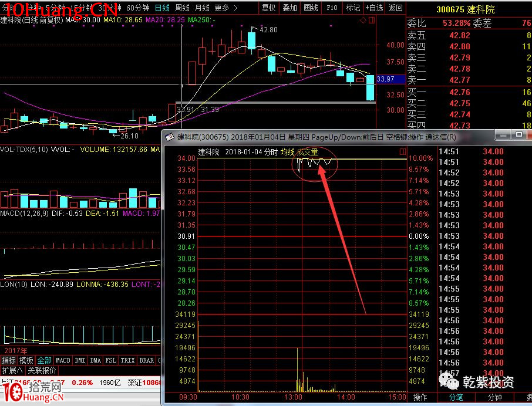This screenshot has width=532, height=406.
Task: Click the 买三 price 42.74
Action: (460, 114)
